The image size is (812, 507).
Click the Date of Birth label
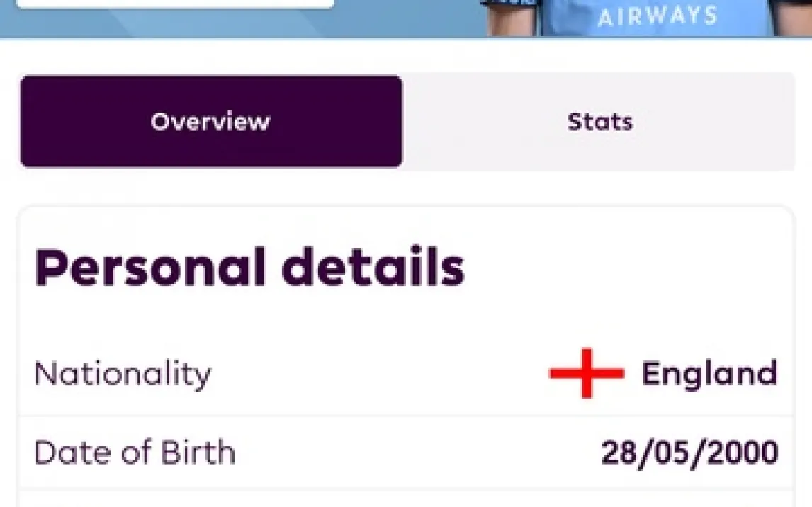click(135, 452)
